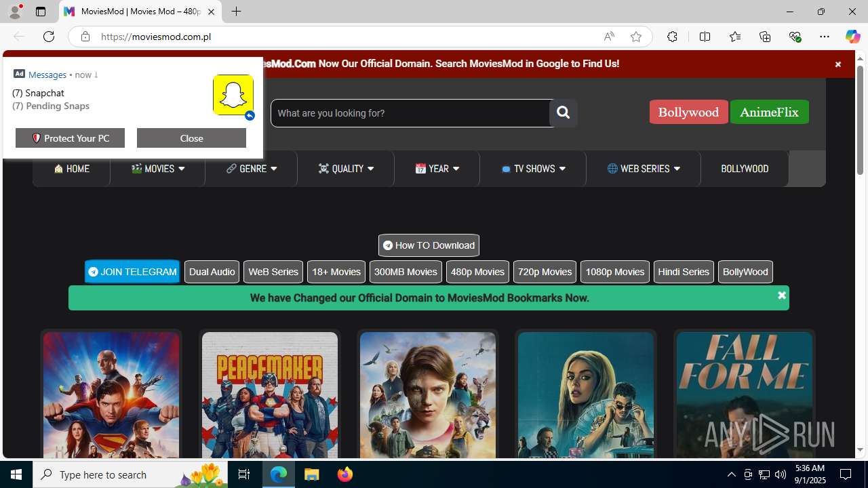Open 720p Movies tag
Image resolution: width=868 pixels, height=488 pixels.
click(545, 272)
